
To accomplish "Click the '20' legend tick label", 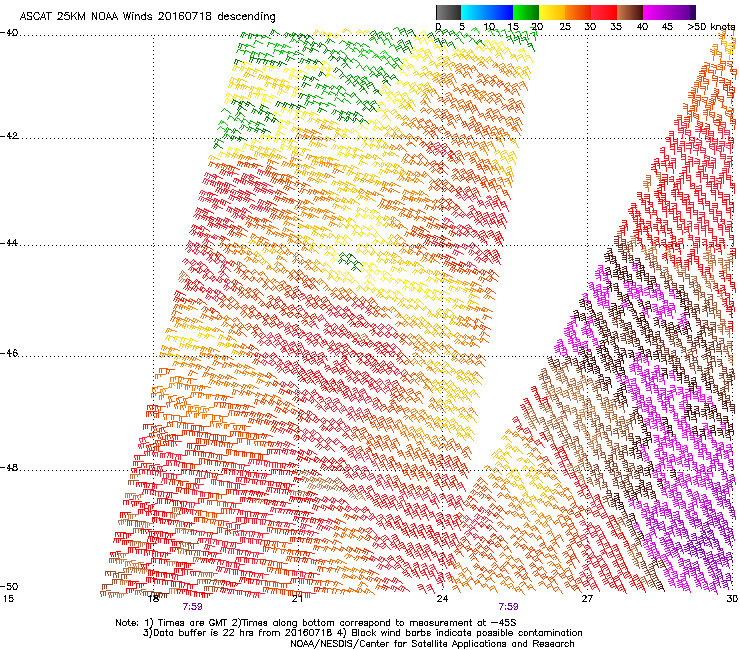I will 537,27.
